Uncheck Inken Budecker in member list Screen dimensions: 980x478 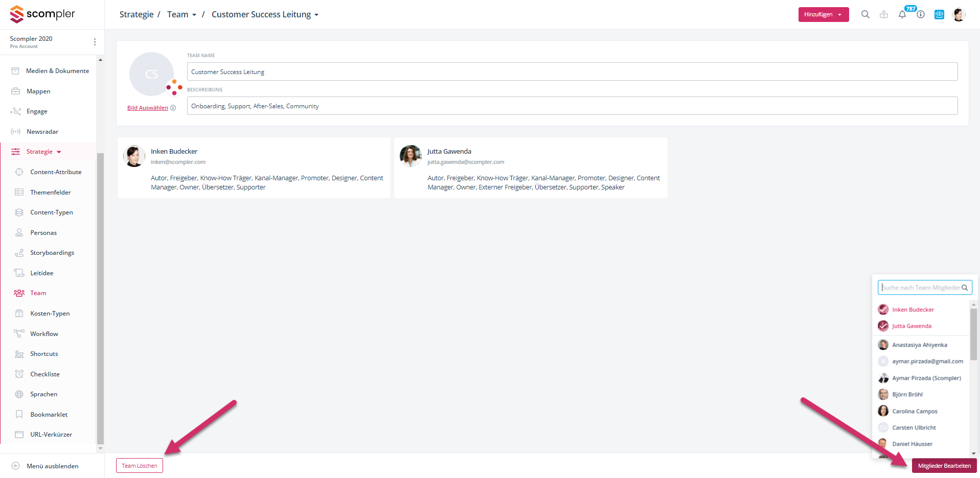[883, 309]
